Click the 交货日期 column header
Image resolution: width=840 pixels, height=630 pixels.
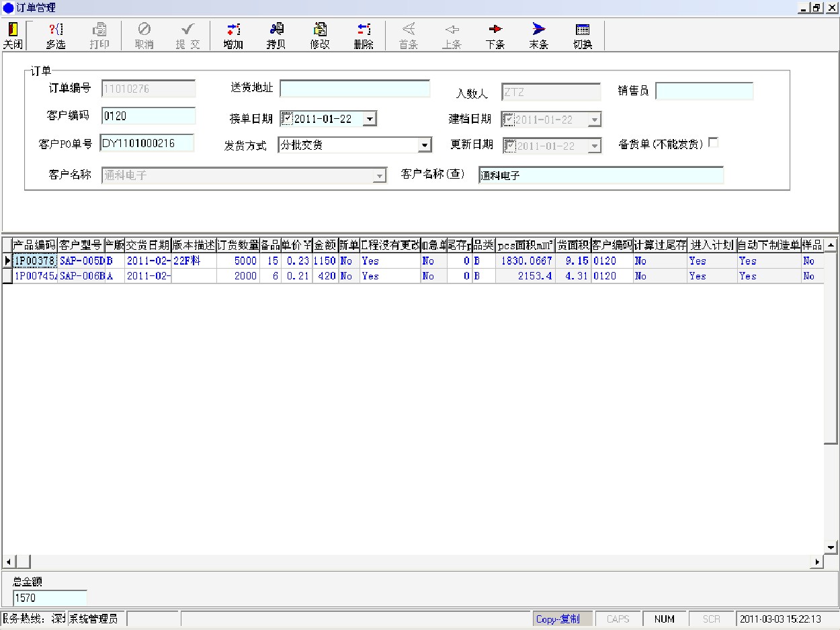pos(148,245)
